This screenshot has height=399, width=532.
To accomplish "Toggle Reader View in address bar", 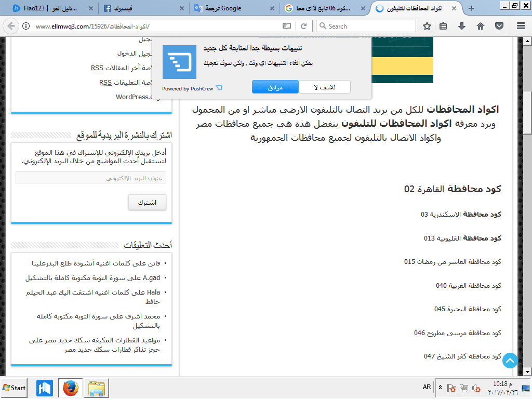I will tap(287, 26).
